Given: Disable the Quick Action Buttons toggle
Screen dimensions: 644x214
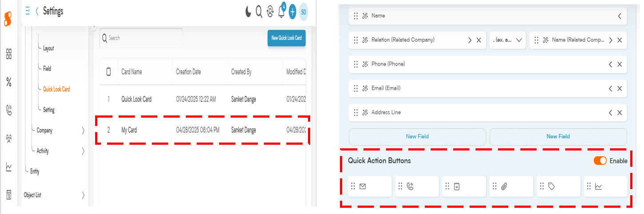Looking at the screenshot, I should click(600, 161).
